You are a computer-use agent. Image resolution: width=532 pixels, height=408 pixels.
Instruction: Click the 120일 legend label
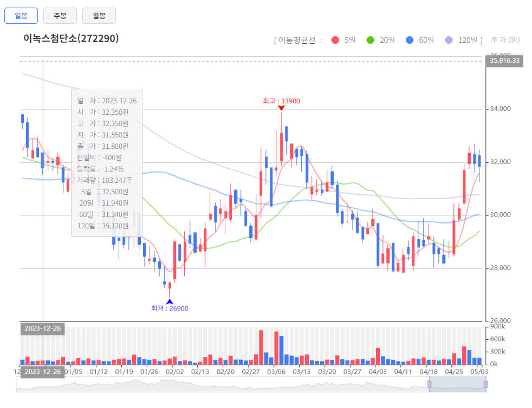[468, 41]
